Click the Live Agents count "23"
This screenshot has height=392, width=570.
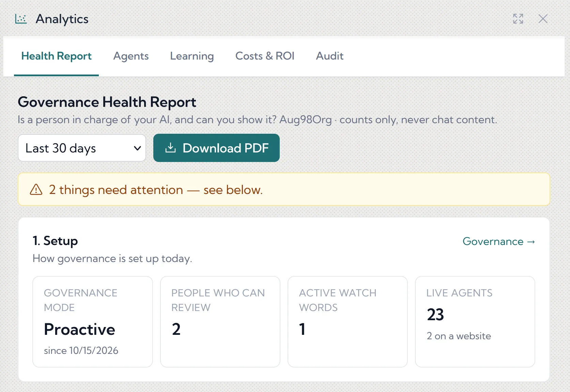(435, 314)
